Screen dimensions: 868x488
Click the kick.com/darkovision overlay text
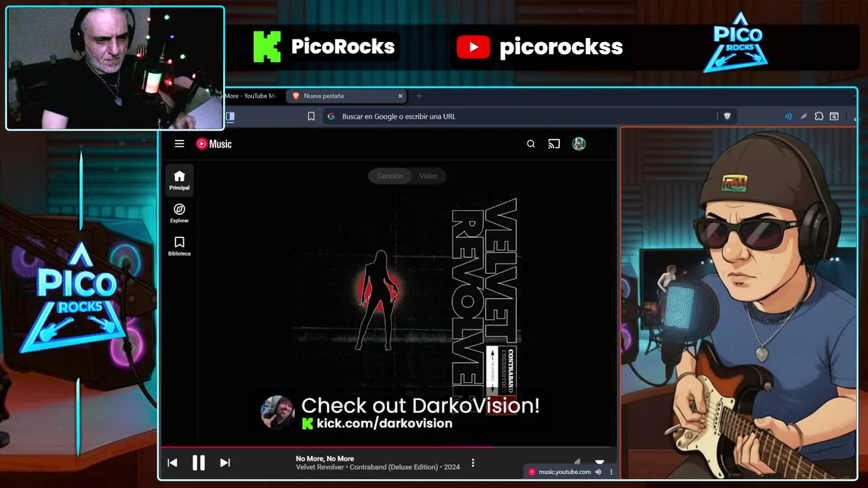[384, 424]
